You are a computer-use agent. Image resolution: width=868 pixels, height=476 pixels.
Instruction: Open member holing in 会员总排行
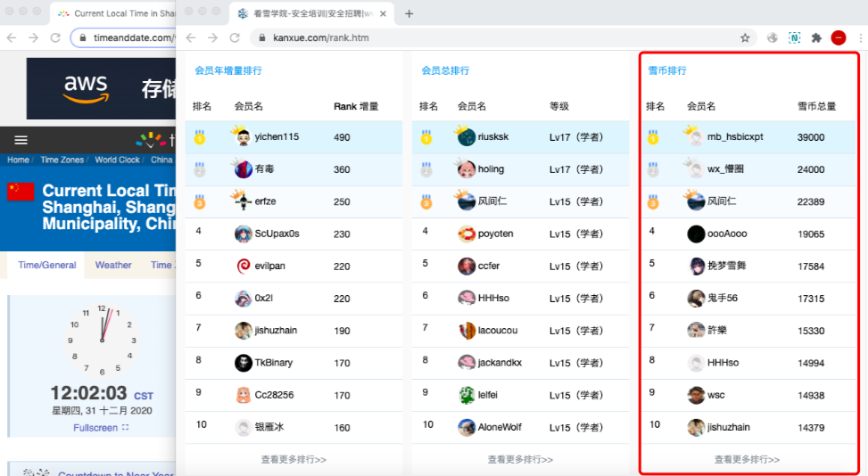click(x=491, y=169)
